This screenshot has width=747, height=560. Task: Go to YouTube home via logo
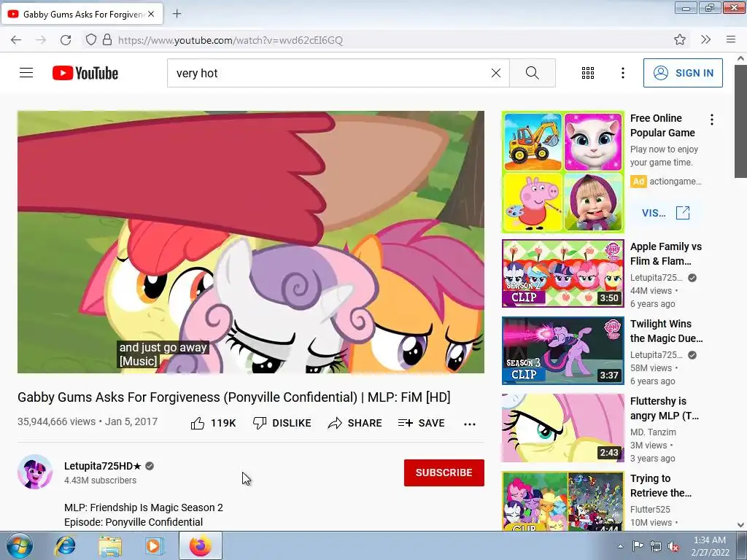tap(85, 73)
